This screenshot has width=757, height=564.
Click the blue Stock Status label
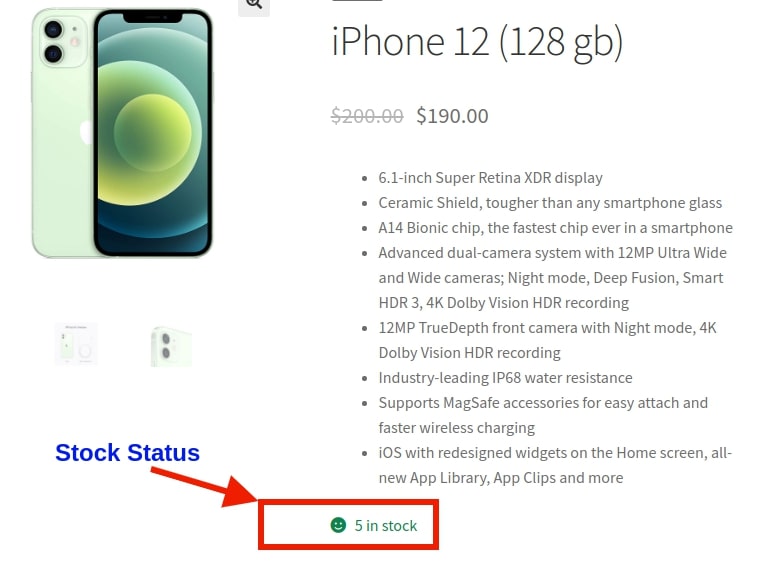tap(127, 453)
